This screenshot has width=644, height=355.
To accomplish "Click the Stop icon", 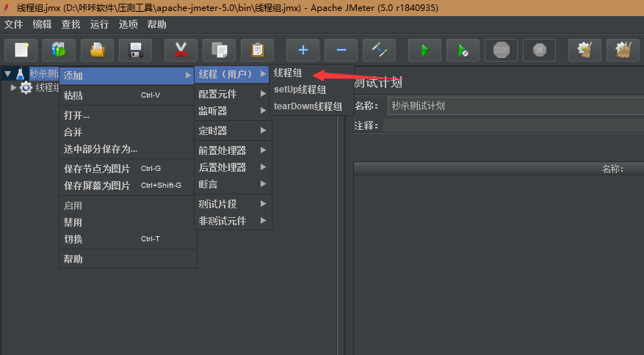I will (501, 50).
